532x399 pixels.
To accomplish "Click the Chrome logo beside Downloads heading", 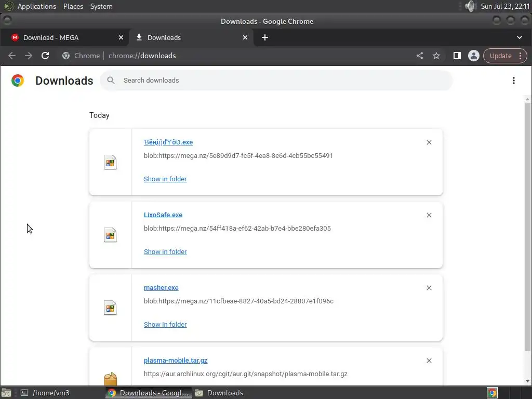I will 18,81.
